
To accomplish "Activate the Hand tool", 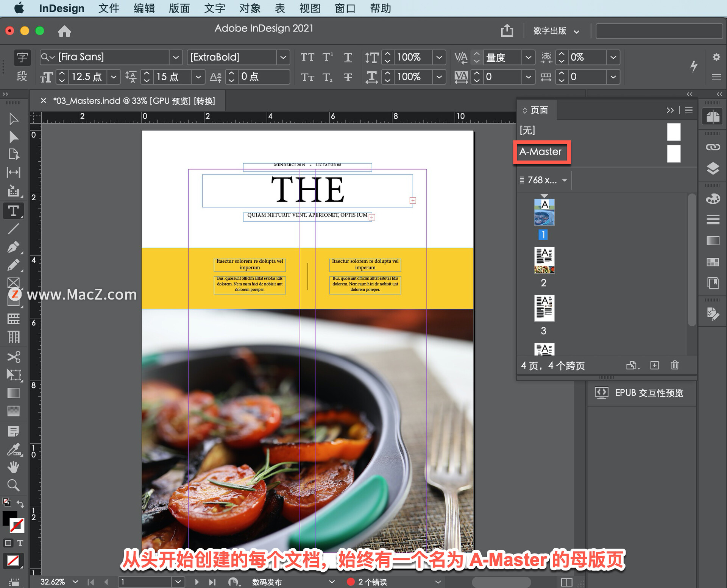I will pyautogui.click(x=14, y=467).
